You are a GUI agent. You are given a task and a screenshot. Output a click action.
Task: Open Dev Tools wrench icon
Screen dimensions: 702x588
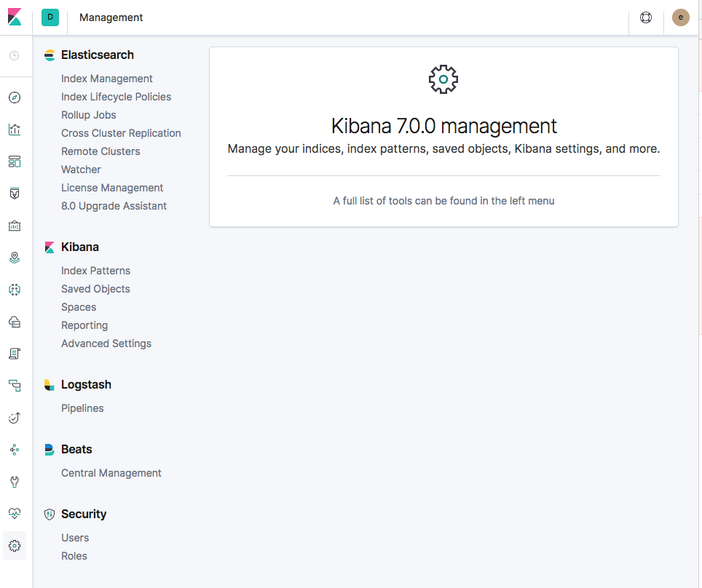(x=15, y=482)
